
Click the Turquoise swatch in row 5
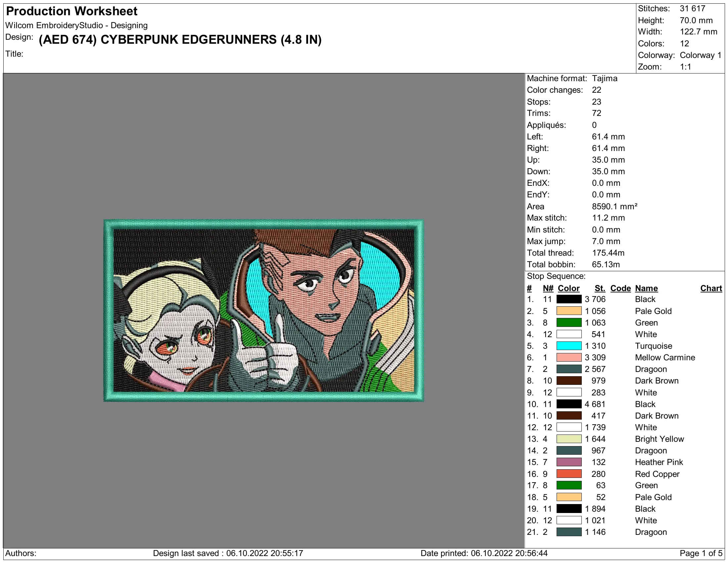click(569, 346)
